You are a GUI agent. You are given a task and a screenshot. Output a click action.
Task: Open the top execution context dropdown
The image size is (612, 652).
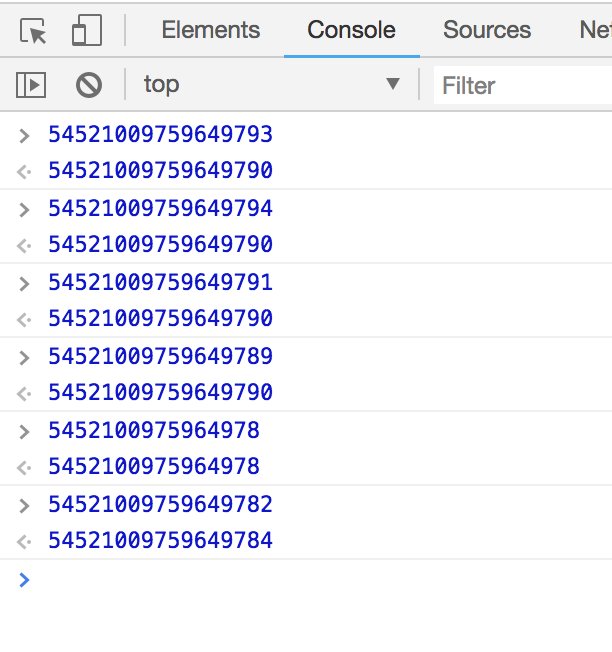(271, 85)
